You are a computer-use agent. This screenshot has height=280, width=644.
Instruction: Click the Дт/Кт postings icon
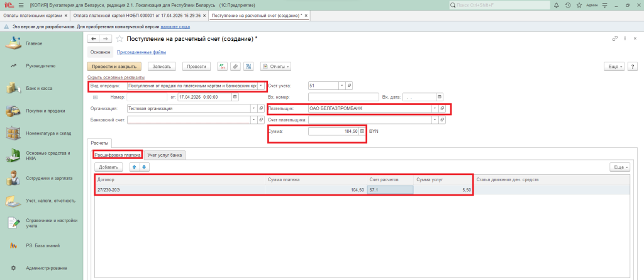point(221,66)
